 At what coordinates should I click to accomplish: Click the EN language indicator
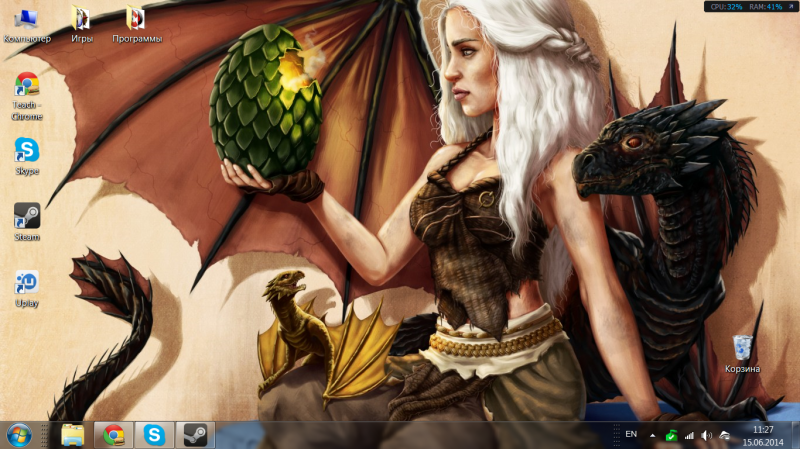(x=631, y=434)
